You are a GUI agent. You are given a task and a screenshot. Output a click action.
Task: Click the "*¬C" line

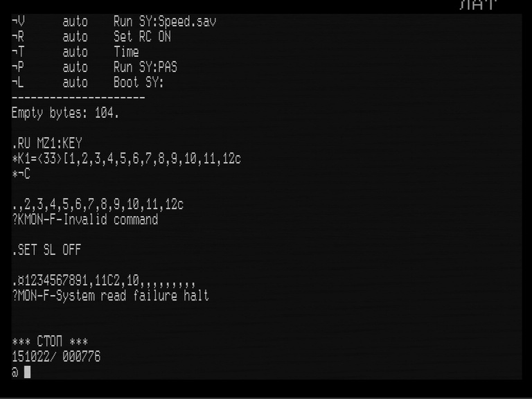point(21,174)
